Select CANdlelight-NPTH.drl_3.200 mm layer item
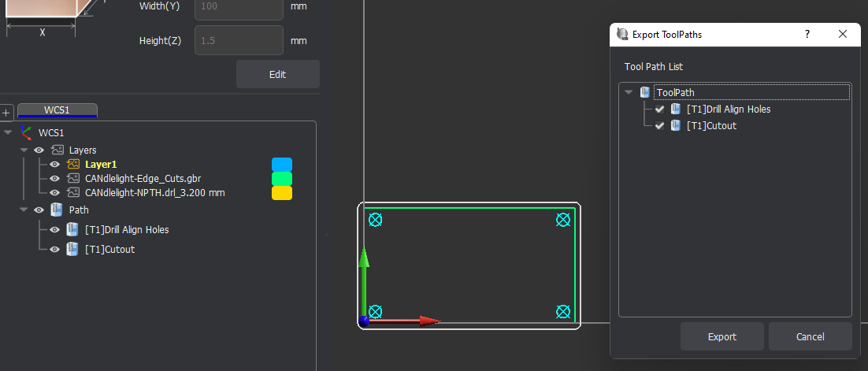This screenshot has height=371, width=868. [149, 192]
